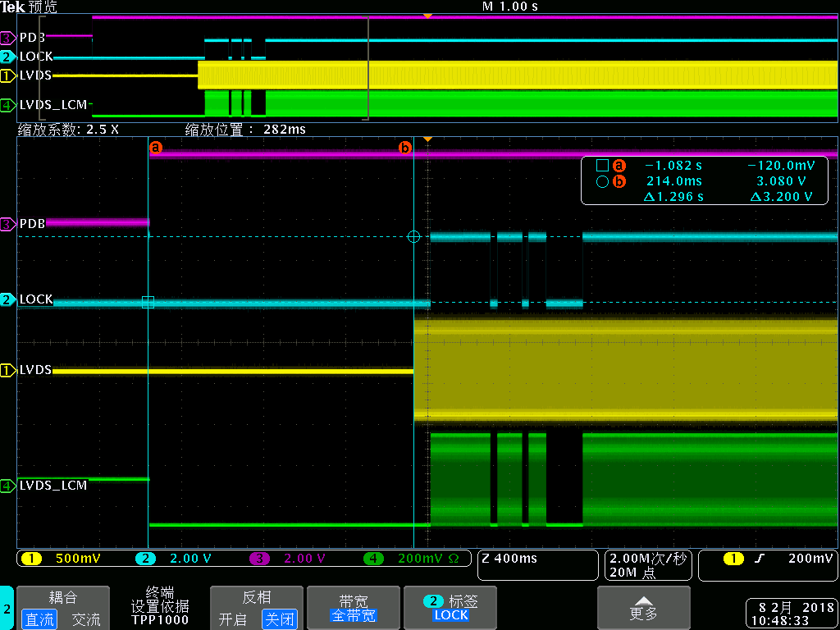
Task: Click the 缩放系数 2.5 X zoom factor label
Action: point(68,130)
